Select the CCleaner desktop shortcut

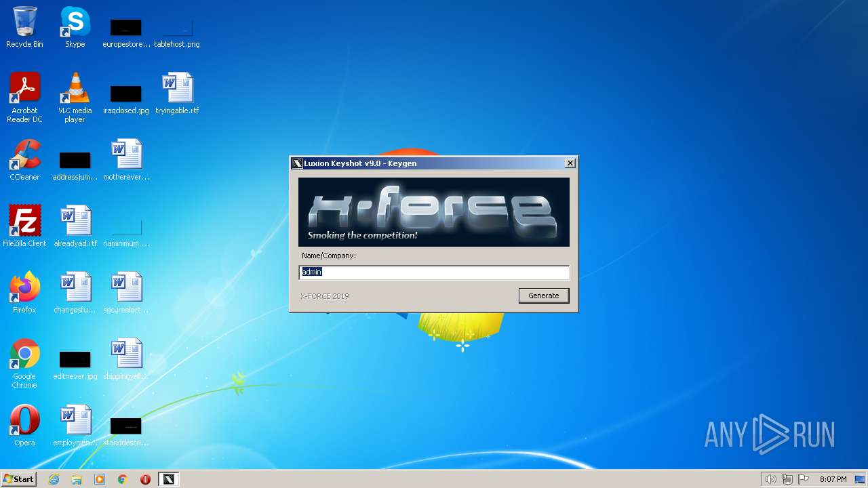pos(24,160)
